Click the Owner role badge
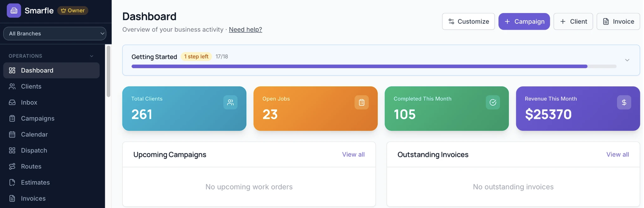The height and width of the screenshot is (208, 644). pos(73,11)
